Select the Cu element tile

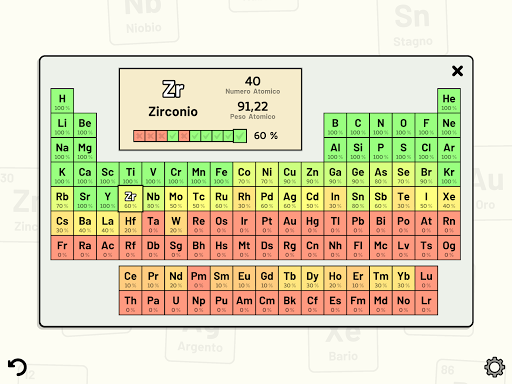[x=290, y=174]
